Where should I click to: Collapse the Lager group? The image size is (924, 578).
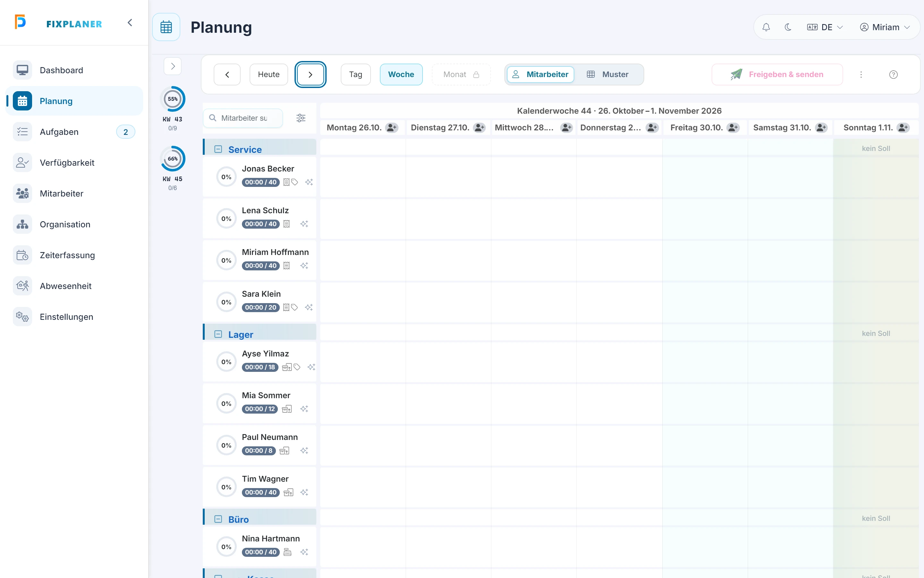click(x=218, y=334)
